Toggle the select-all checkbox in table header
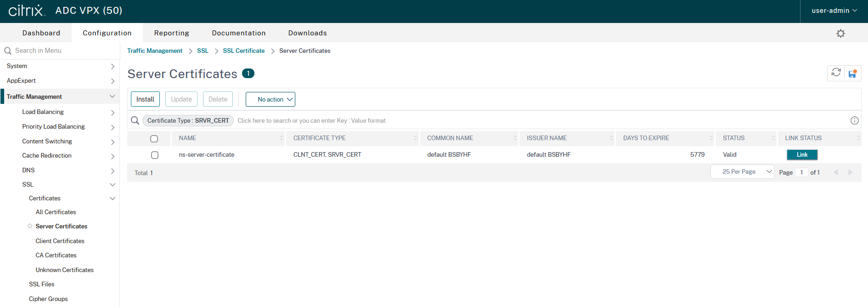Image resolution: width=868 pixels, height=307 pixels. pyautogui.click(x=154, y=138)
